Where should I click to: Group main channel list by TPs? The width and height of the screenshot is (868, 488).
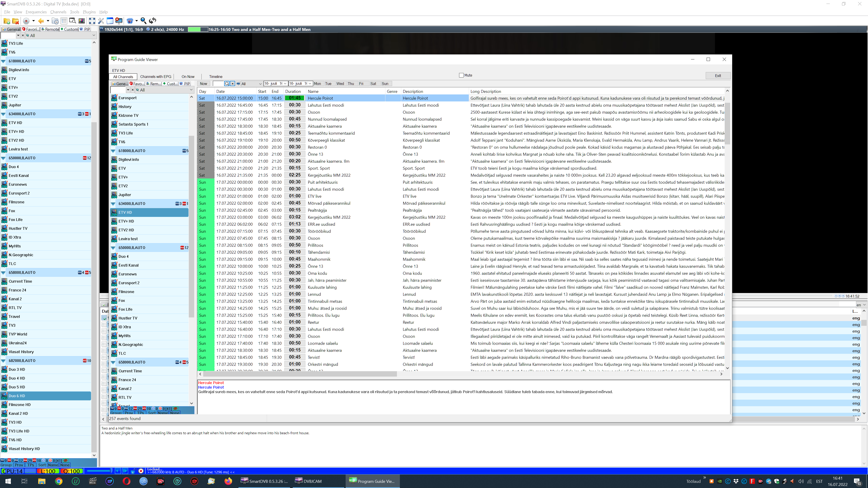click(x=31, y=465)
